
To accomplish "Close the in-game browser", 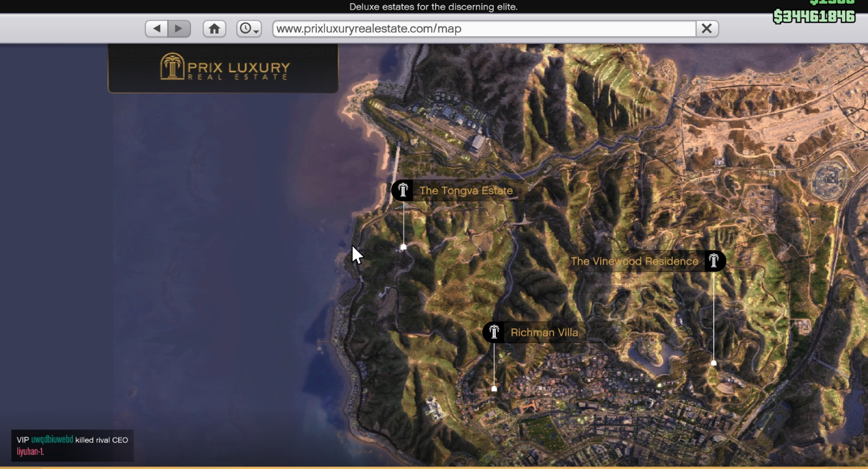I will tap(707, 29).
